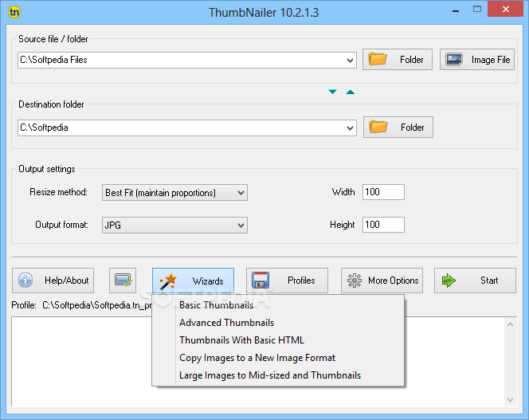This screenshot has width=529, height=420.
Task: Close the ThumbNailer window
Action: pos(506,10)
